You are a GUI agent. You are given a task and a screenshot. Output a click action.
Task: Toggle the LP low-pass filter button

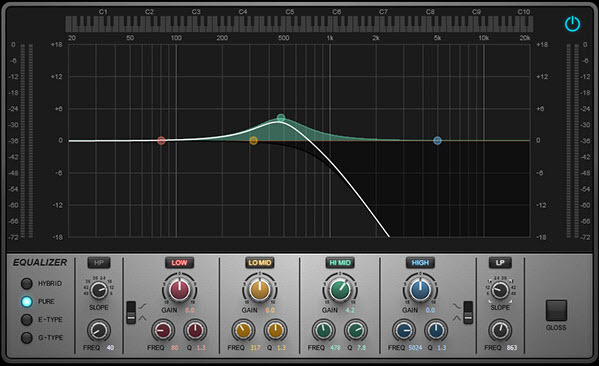(500, 263)
